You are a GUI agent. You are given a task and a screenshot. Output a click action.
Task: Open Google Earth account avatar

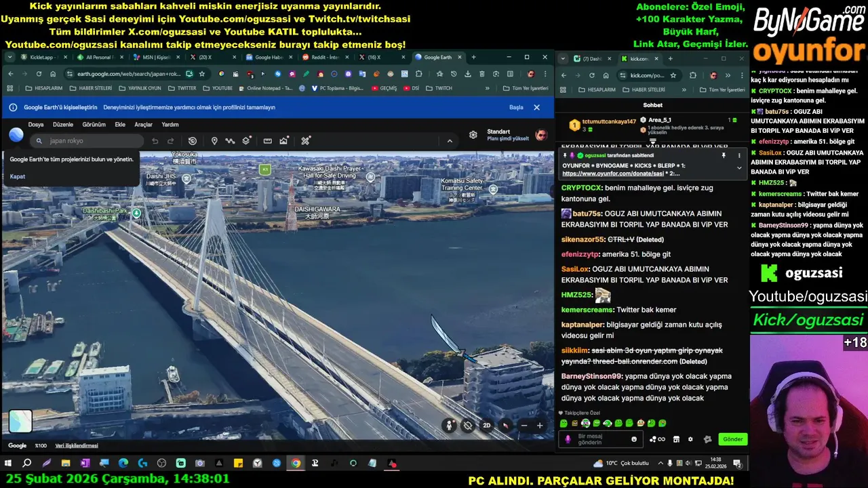[540, 135]
